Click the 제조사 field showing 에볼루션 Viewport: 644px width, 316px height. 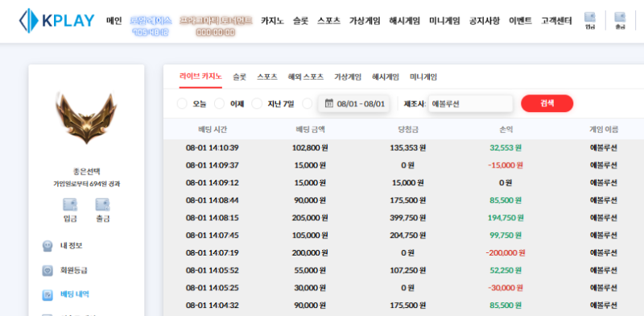pos(470,104)
